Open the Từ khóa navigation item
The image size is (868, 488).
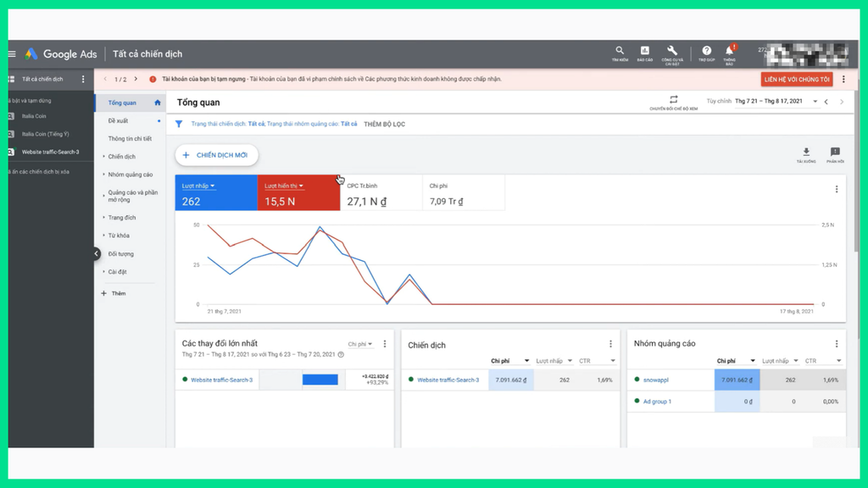[x=119, y=236]
